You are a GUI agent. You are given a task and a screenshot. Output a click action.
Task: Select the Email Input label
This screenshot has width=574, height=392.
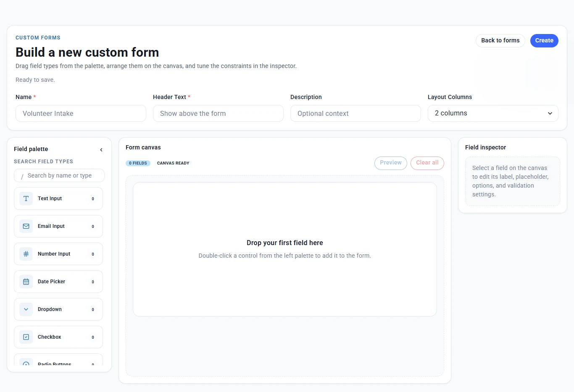(x=51, y=226)
